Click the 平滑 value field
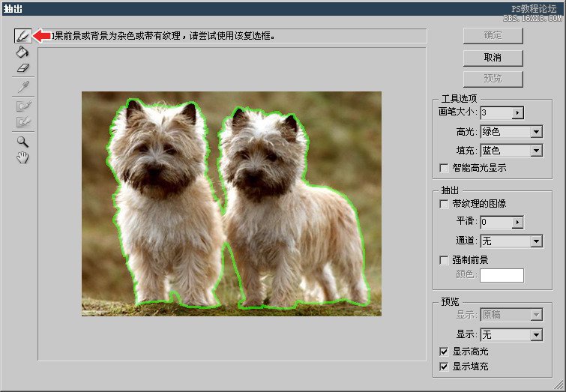Viewport: 566px width, 392px height. [x=496, y=222]
